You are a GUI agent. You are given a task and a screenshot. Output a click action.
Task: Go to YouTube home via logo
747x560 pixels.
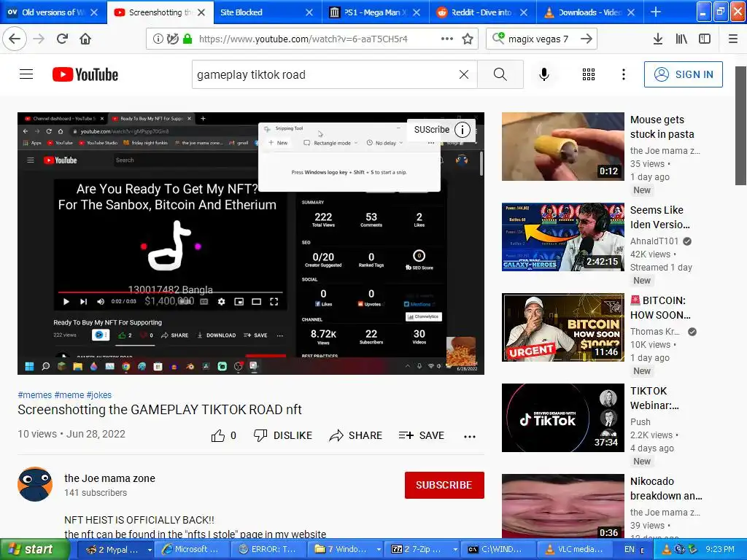(x=85, y=74)
